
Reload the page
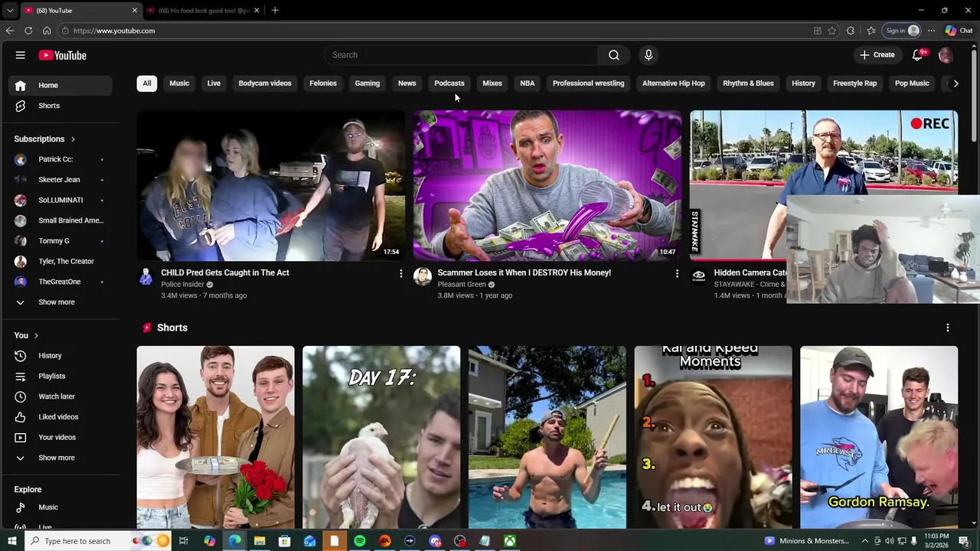(28, 31)
